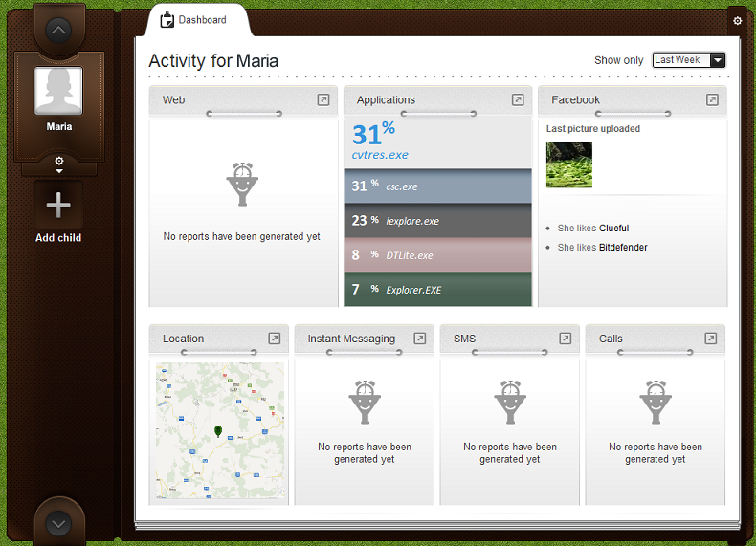Expand the Applications panel with arrow icon
This screenshot has height=546, width=756.
coord(518,99)
